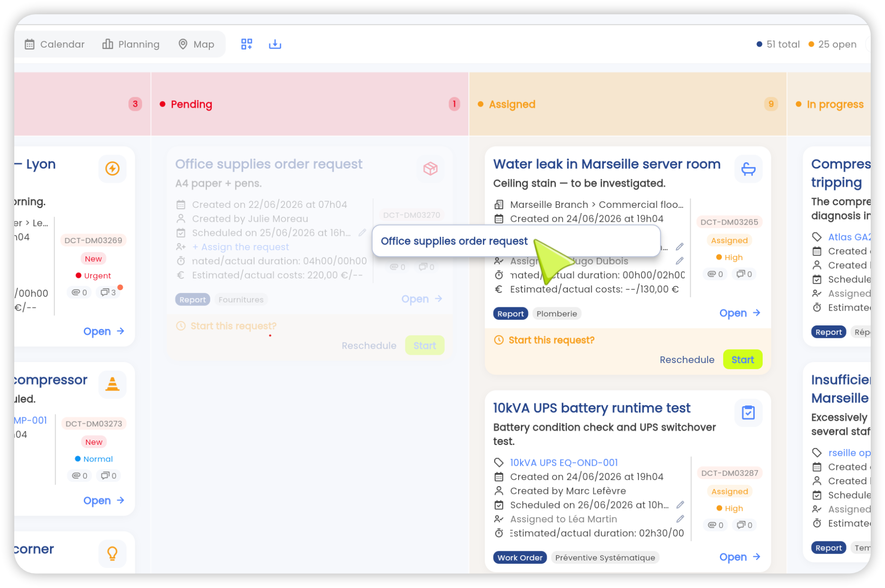The height and width of the screenshot is (588, 885).
Task: Click comments count on DCT-DM03273 card
Action: (x=109, y=475)
